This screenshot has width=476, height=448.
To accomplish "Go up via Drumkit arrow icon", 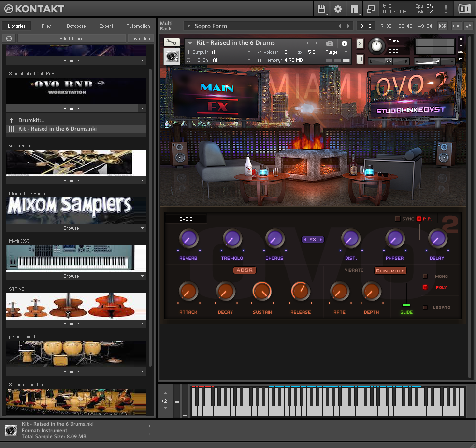I will pos(11,120).
